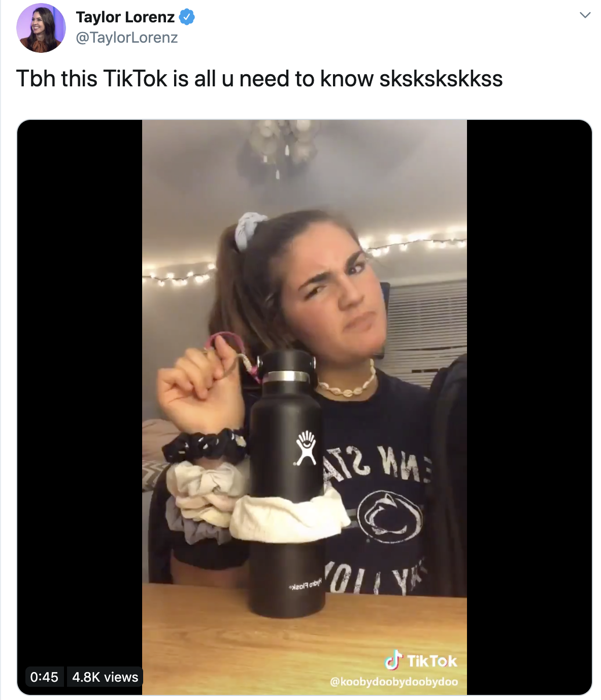The width and height of the screenshot is (601, 700).
Task: Expand the tweet options chevron menu
Action: [x=585, y=15]
